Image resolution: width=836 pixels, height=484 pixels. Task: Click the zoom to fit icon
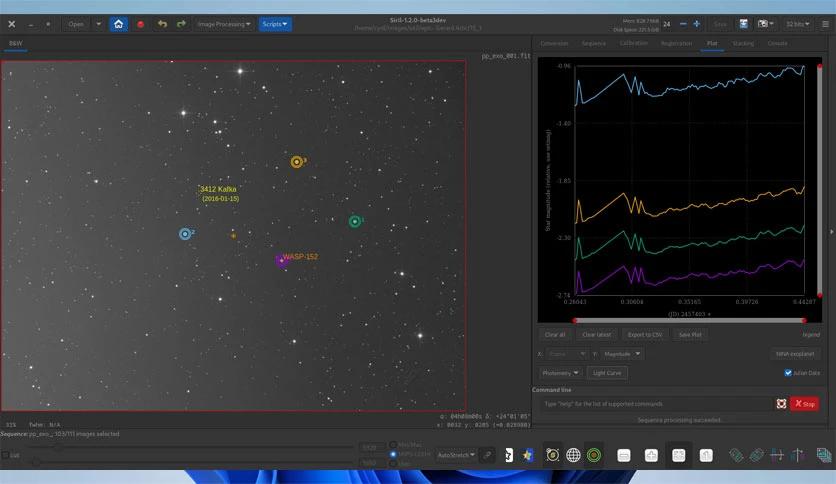[679, 455]
